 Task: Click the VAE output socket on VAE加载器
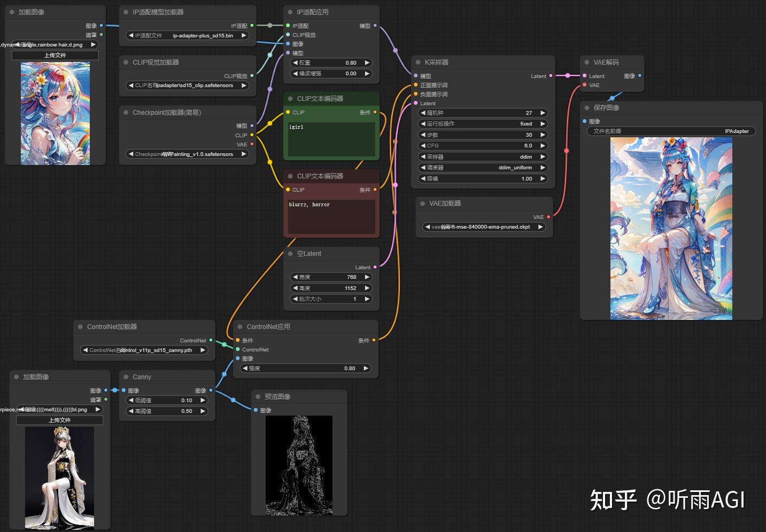tap(548, 217)
